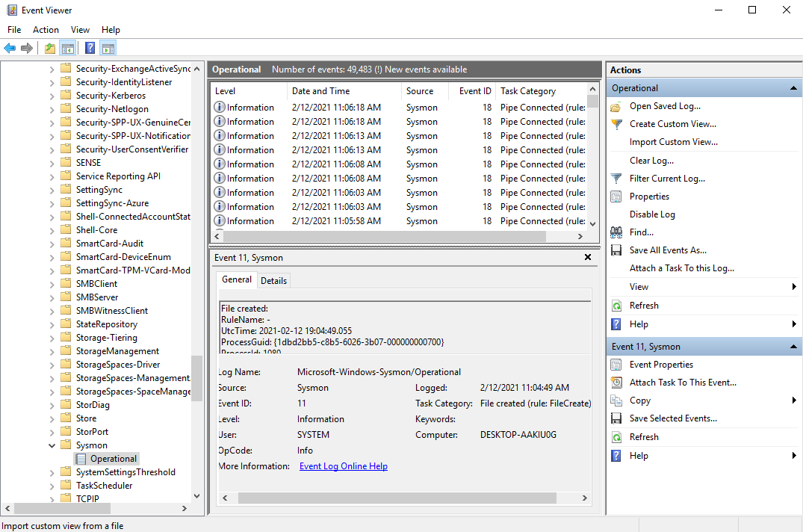
Task: Click the Filter Current Log funnel icon
Action: point(616,179)
